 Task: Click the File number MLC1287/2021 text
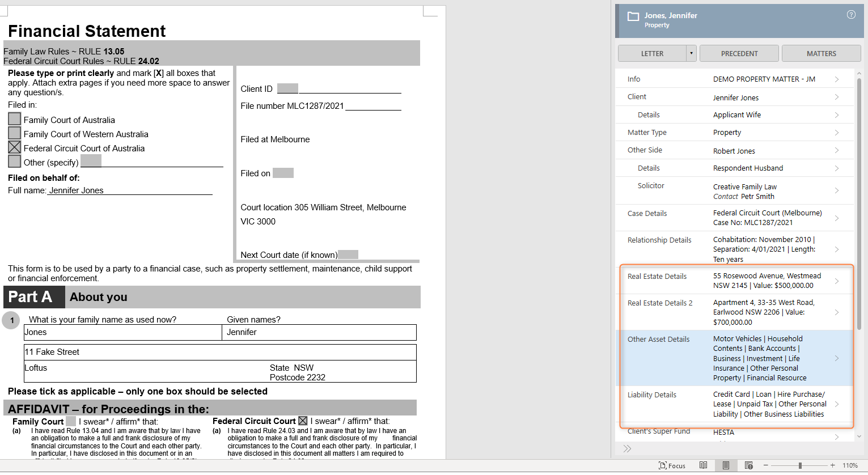pyautogui.click(x=292, y=105)
